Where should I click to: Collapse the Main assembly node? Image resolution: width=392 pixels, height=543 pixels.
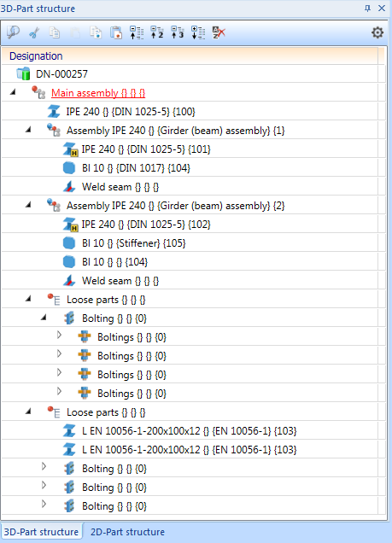click(13, 92)
